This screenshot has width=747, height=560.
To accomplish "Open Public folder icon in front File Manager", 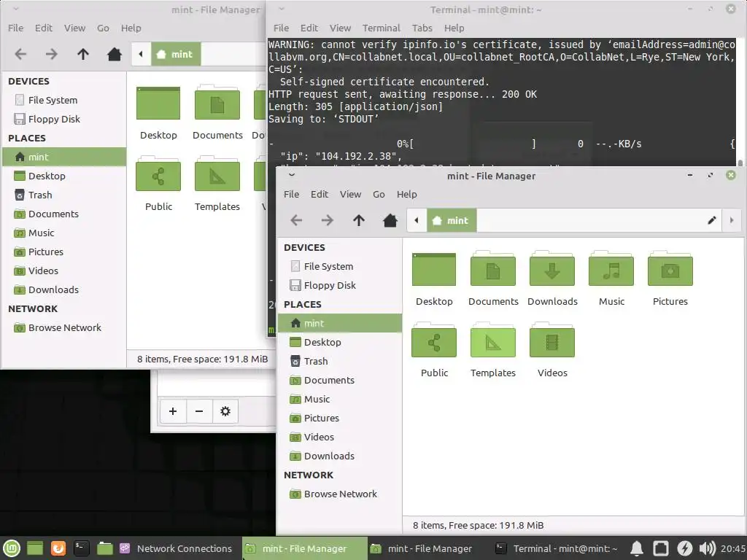I will click(x=434, y=341).
